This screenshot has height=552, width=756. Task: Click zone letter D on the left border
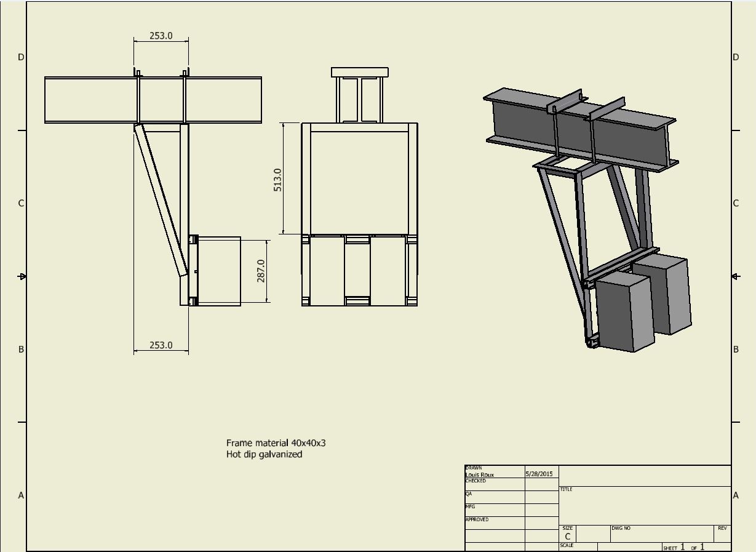[21, 57]
